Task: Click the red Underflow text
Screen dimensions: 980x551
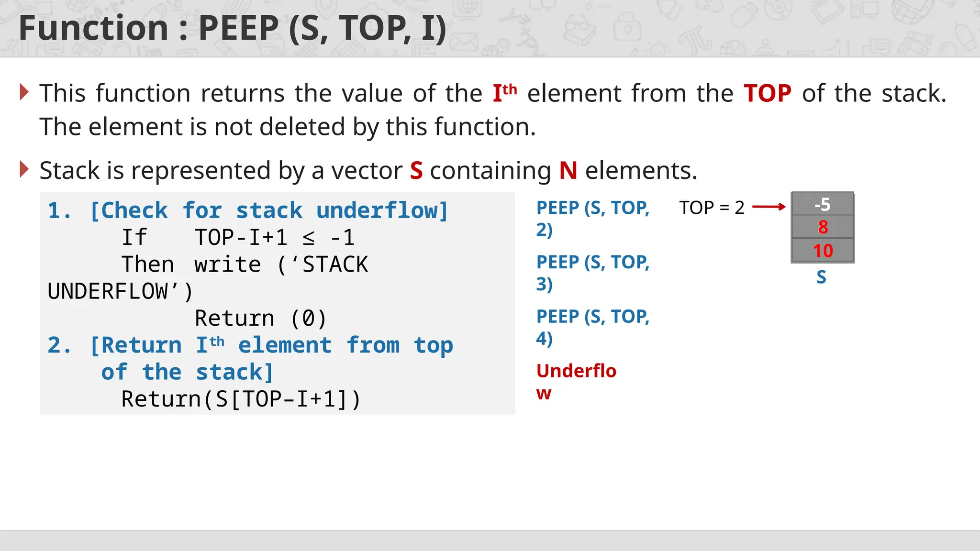Action: [576, 381]
